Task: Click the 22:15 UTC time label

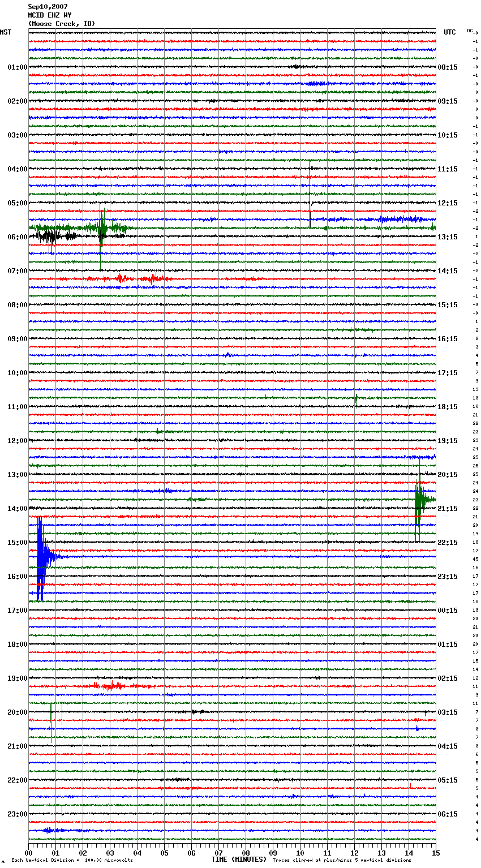Action: pos(448,543)
